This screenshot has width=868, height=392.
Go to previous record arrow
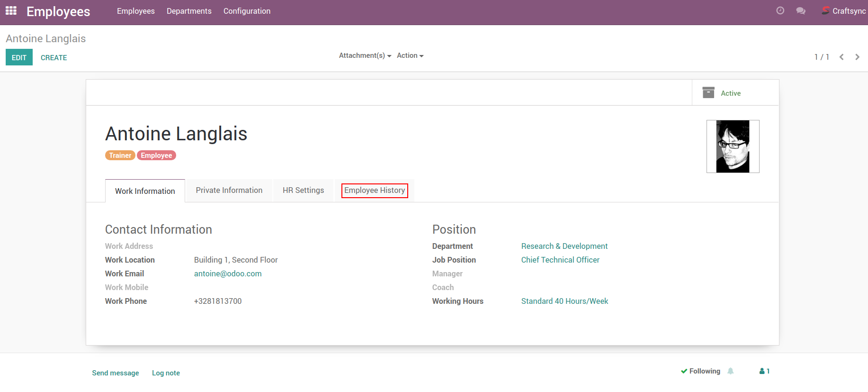tap(841, 57)
